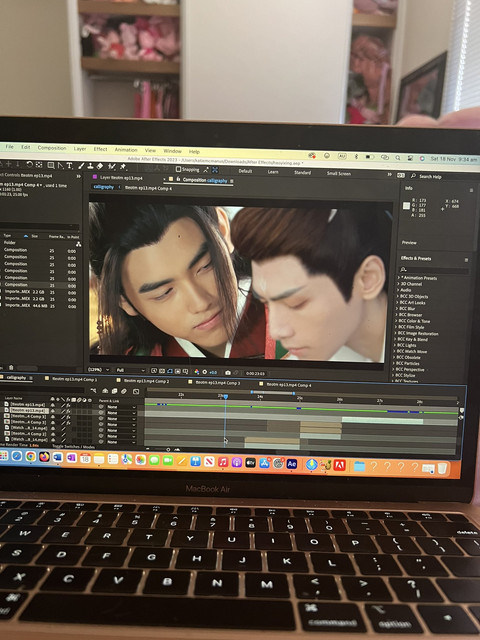This screenshot has width=480, height=640.
Task: Click Toggle Switches / Modes in timeline
Action: [x=73, y=447]
